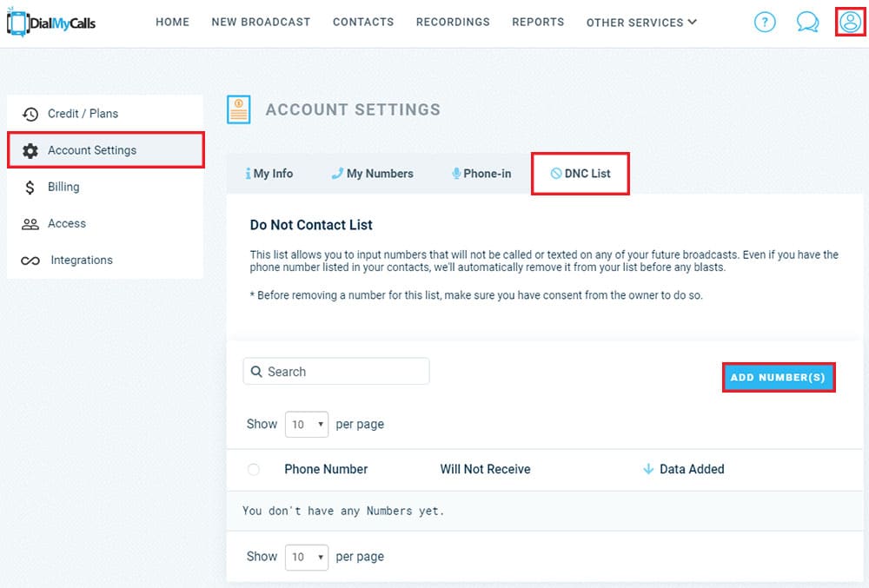Open Access in the sidebar
The image size is (869, 588).
pos(67,223)
